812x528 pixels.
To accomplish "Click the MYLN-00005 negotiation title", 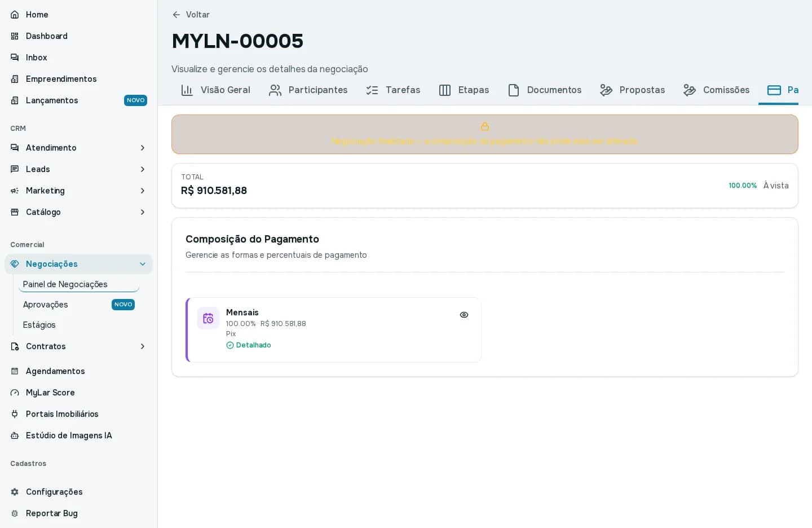I will click(237, 41).
